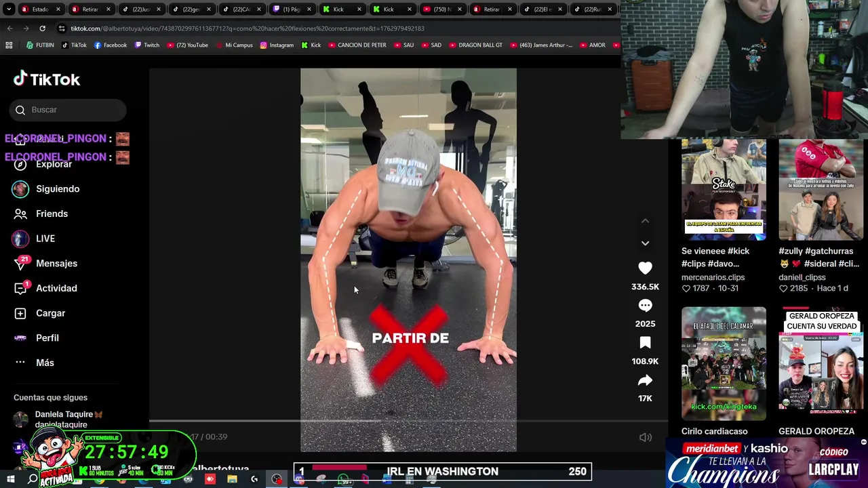Viewport: 868px width, 488px height.
Task: Open the Windows Start menu
Action: coord(11,479)
